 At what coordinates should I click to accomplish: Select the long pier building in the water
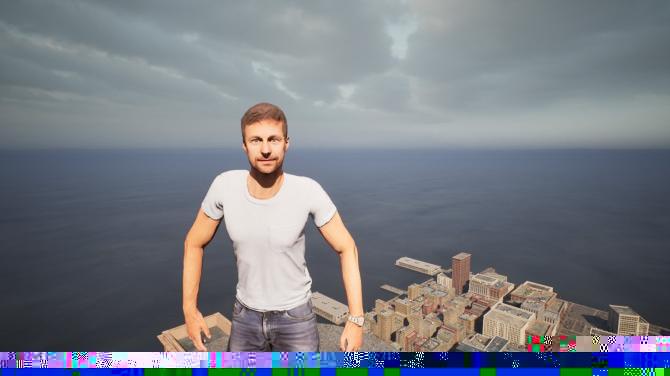tap(417, 266)
